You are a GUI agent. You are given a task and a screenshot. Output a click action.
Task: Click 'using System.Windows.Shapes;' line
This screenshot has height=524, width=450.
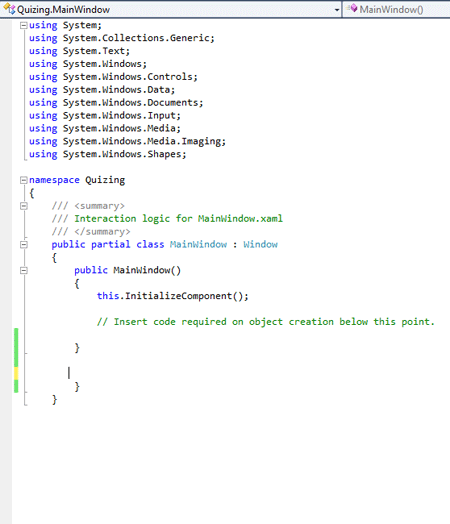coord(108,154)
